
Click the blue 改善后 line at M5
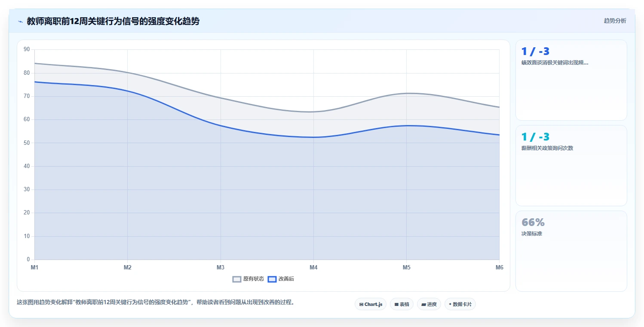coord(406,125)
